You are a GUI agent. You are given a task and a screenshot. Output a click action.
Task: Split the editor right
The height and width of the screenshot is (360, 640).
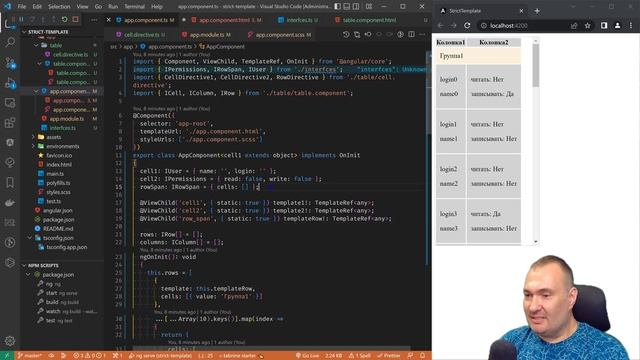click(411, 35)
